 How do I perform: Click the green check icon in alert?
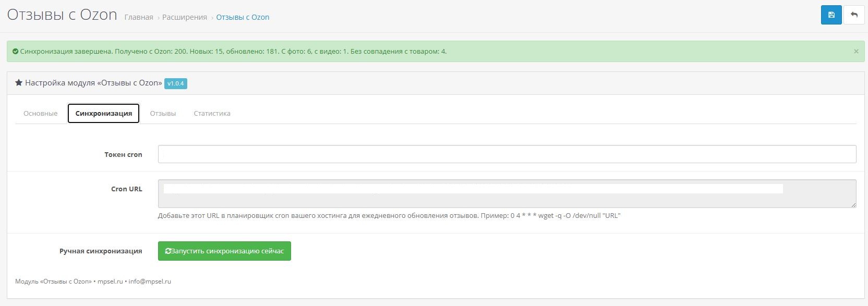click(16, 52)
